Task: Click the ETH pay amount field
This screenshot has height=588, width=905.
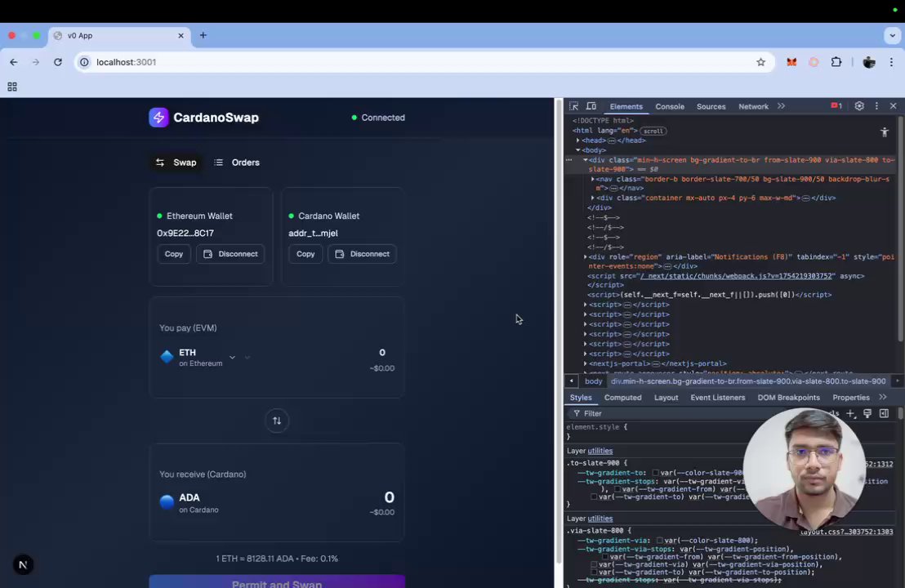Action: (381, 353)
